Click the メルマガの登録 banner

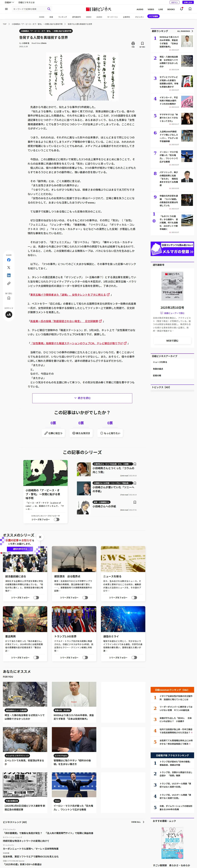pos(172,249)
